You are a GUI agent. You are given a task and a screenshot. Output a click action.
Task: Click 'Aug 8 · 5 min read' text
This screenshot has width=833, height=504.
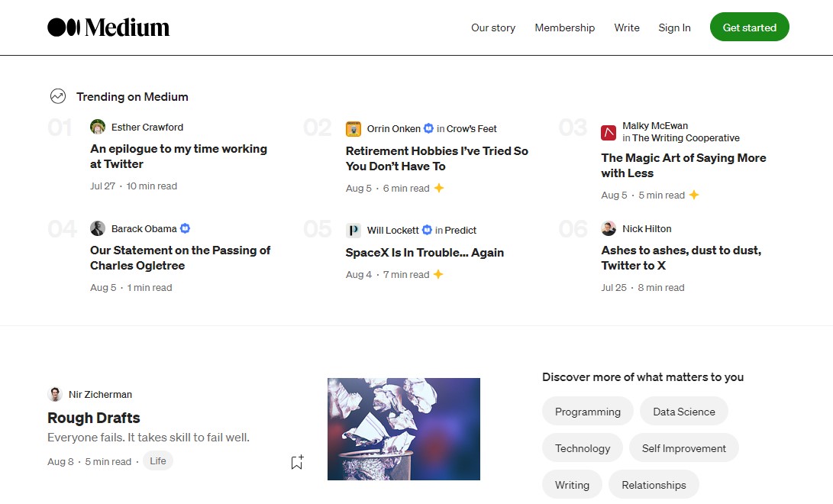click(89, 461)
